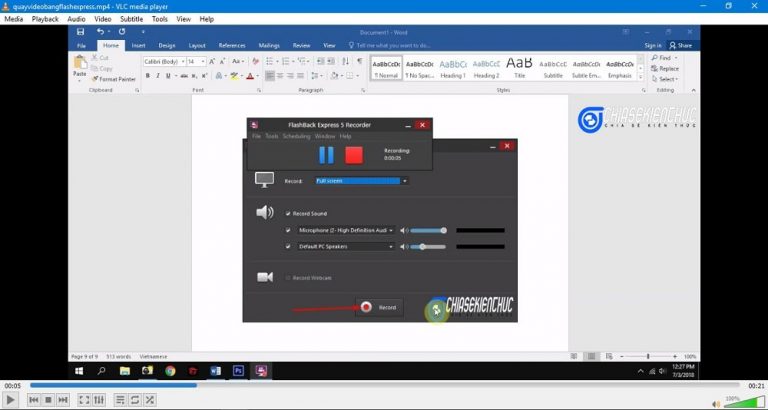Toggle Underline in Word's ribbon
768x410 pixels.
[168, 76]
